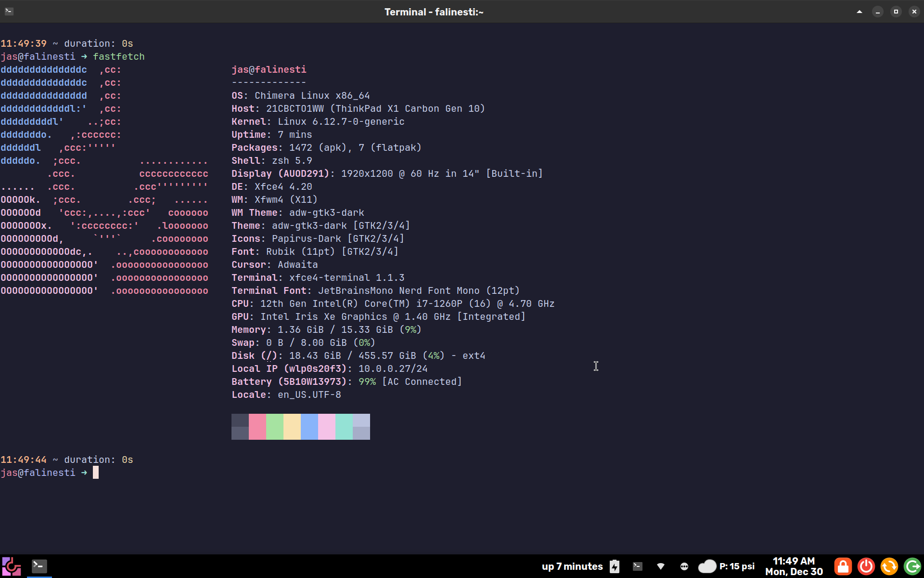This screenshot has width=924, height=578.
Task: Click the 'up 7 minutes' uptime label
Action: pyautogui.click(x=572, y=566)
